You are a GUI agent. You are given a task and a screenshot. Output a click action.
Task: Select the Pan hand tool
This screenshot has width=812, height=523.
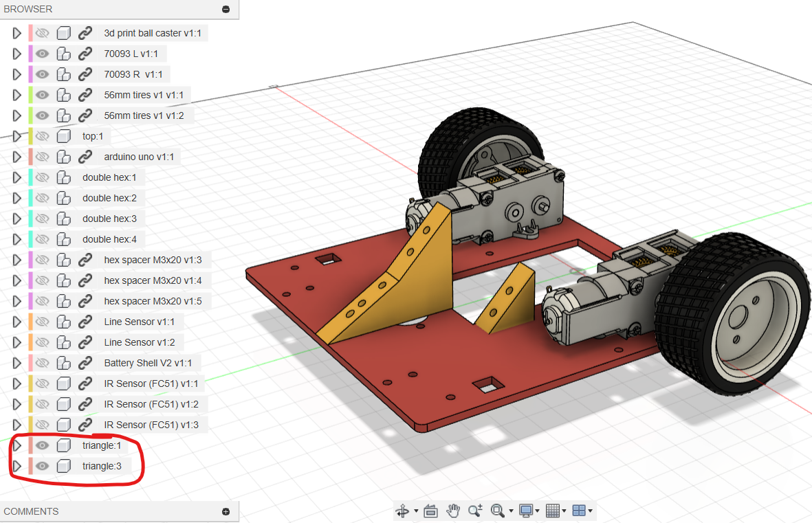click(452, 511)
